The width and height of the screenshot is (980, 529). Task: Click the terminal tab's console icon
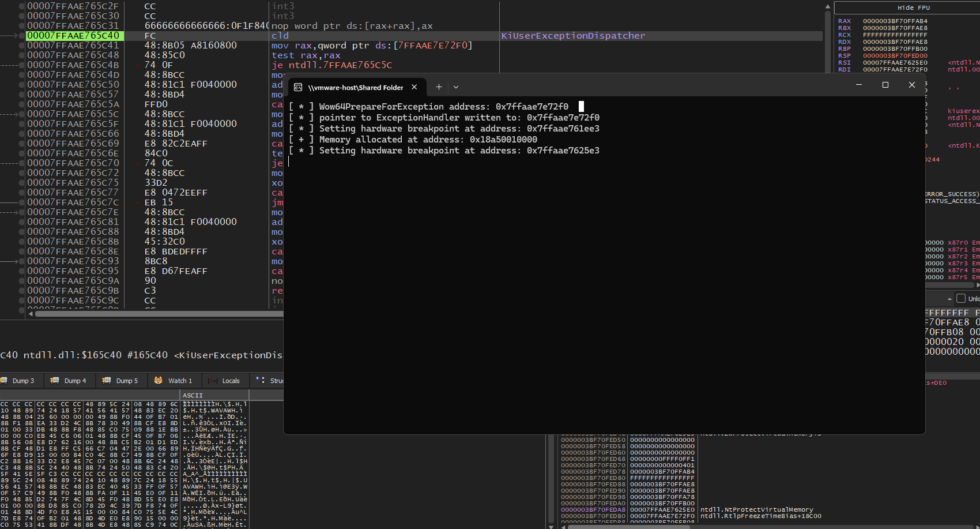click(298, 87)
